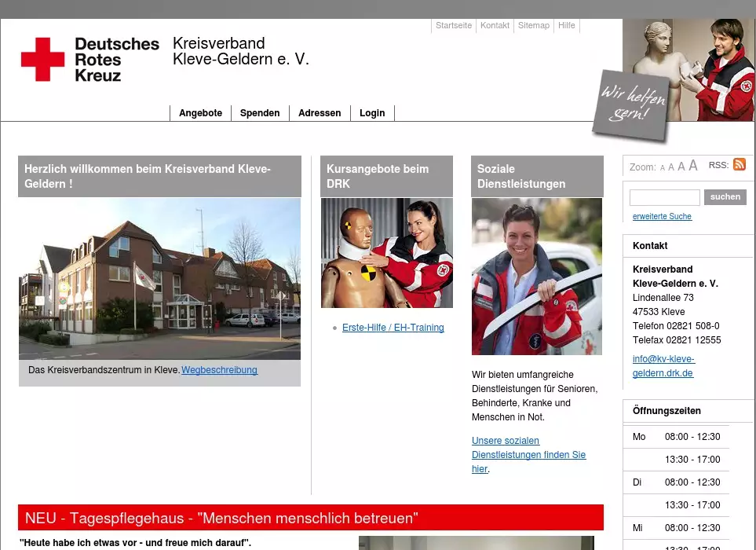756x550 pixels.
Task: Select the smallest zoom text size A
Action: click(663, 168)
